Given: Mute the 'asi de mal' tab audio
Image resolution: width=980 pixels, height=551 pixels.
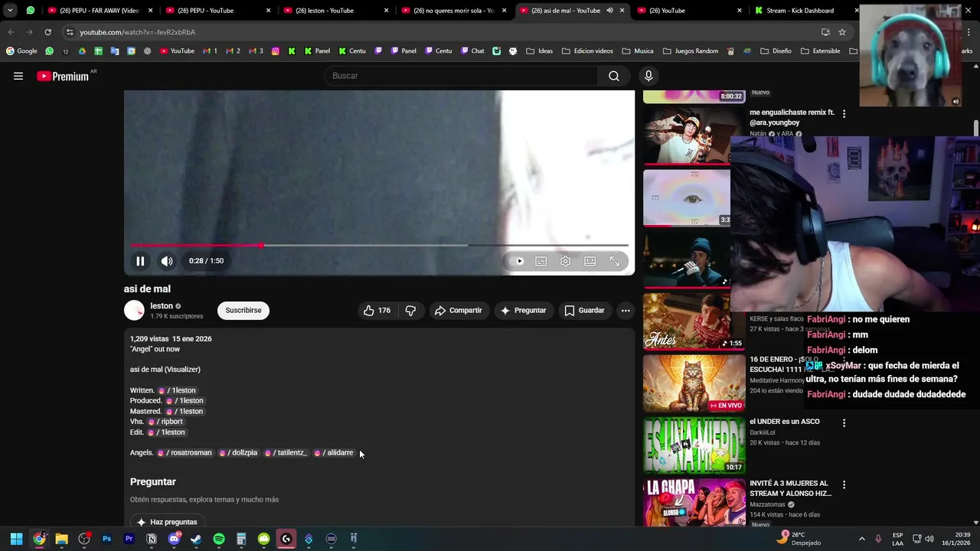Looking at the screenshot, I should 609,11.
